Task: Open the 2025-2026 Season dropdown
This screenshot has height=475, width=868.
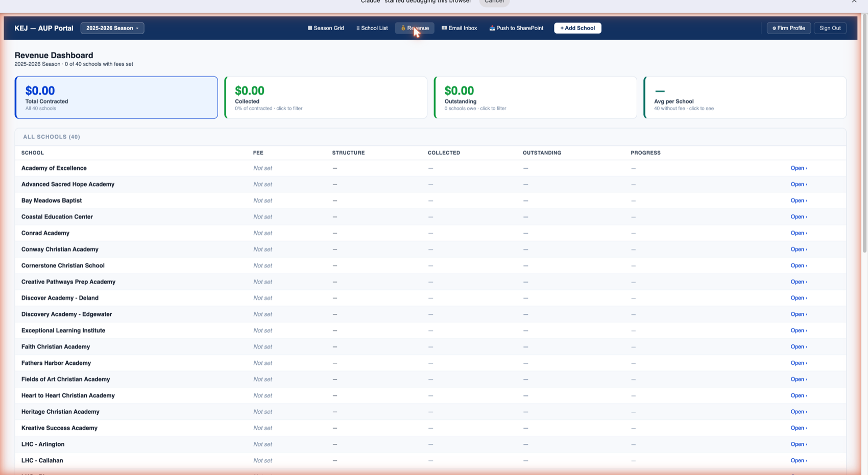Action: pos(112,28)
